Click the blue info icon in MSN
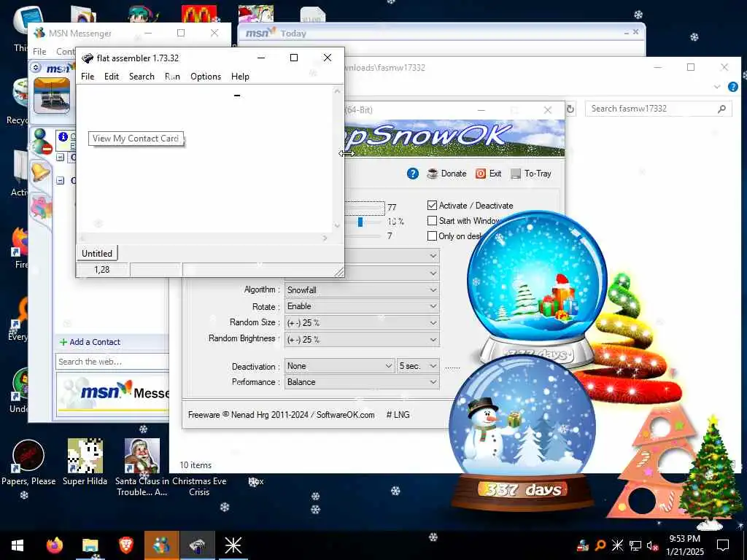 [63, 136]
